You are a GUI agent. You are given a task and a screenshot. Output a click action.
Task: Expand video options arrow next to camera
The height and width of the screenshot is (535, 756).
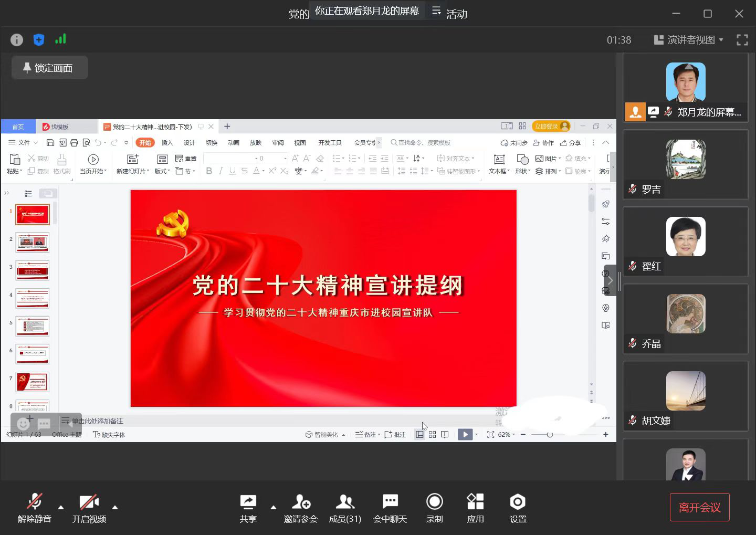115,507
